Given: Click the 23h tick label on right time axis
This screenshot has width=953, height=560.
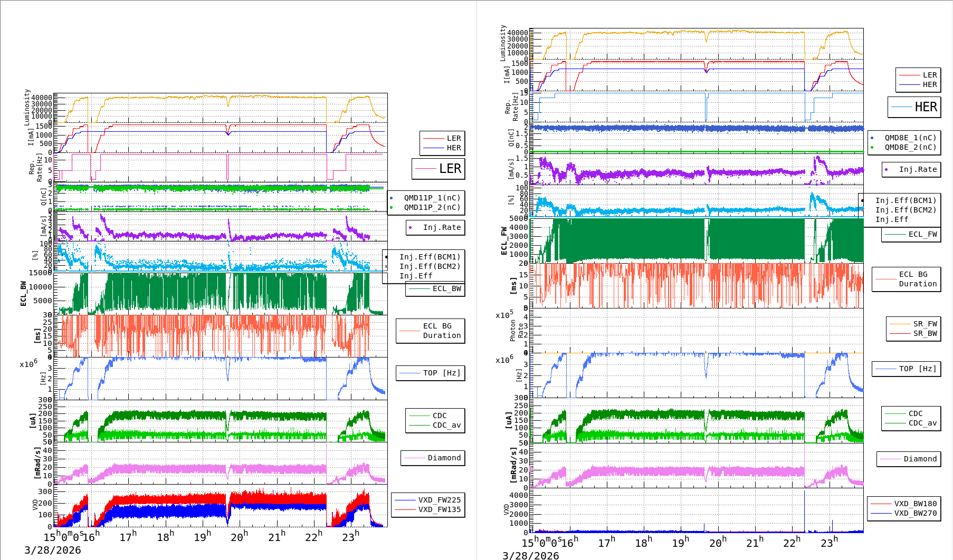Looking at the screenshot, I should [828, 543].
